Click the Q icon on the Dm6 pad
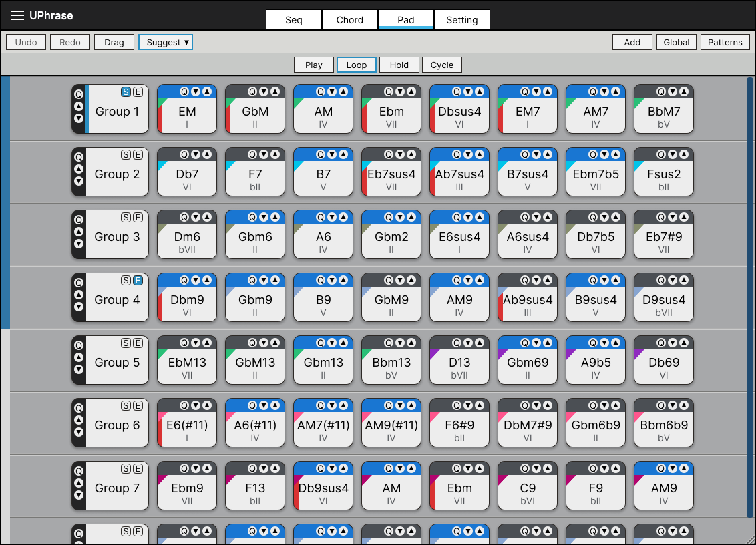The height and width of the screenshot is (545, 756). point(184,217)
